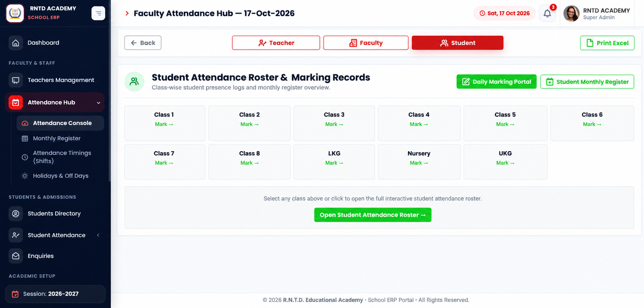Click the Student Attendance sidebar icon

click(16, 235)
